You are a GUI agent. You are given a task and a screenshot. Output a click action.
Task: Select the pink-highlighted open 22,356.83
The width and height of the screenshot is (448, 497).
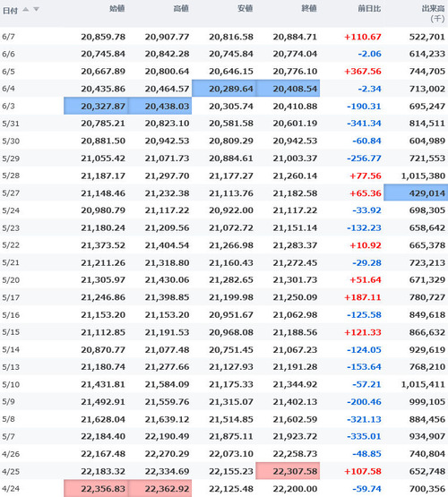[x=96, y=488]
